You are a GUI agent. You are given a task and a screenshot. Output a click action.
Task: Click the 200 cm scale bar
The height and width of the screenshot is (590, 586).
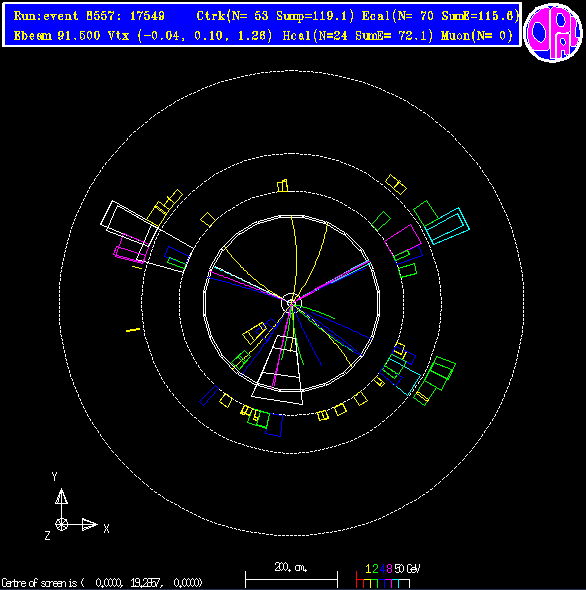(x=291, y=579)
